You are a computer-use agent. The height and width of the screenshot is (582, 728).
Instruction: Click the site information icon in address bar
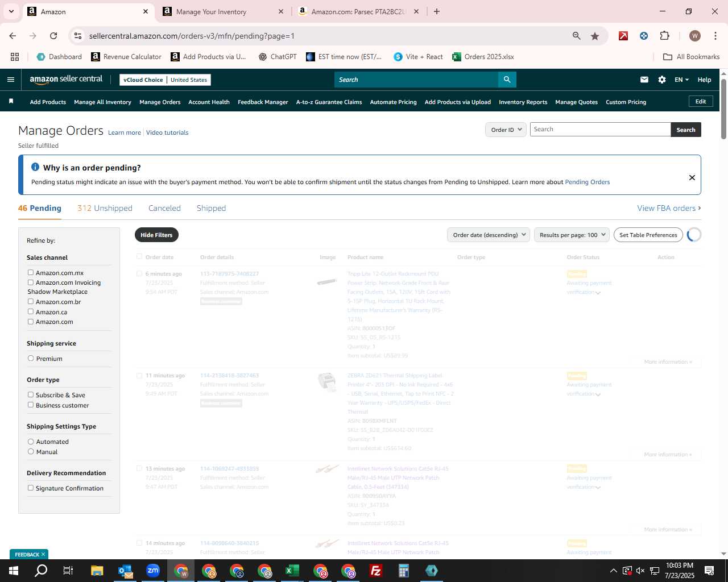pyautogui.click(x=78, y=36)
